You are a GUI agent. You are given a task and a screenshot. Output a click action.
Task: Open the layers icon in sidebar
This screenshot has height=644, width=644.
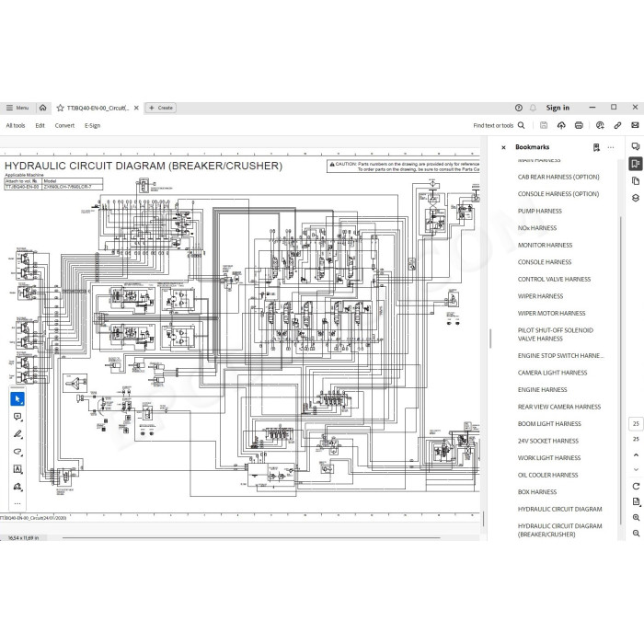(x=636, y=198)
